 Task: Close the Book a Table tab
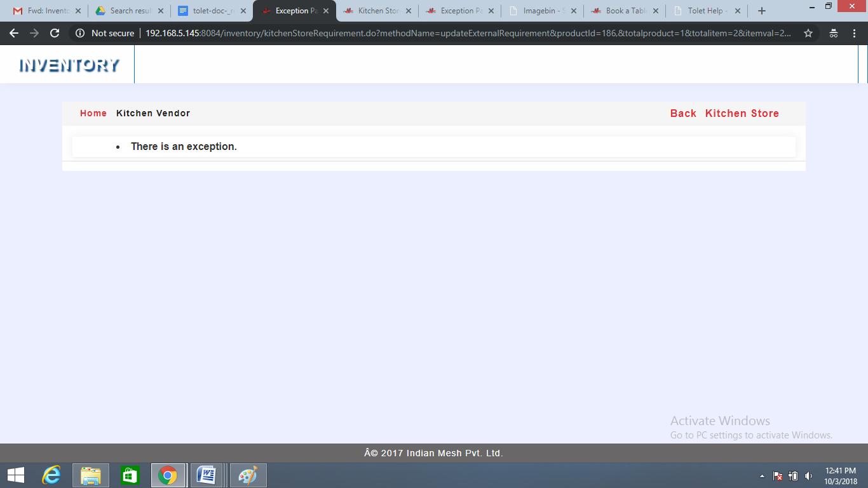click(x=656, y=11)
